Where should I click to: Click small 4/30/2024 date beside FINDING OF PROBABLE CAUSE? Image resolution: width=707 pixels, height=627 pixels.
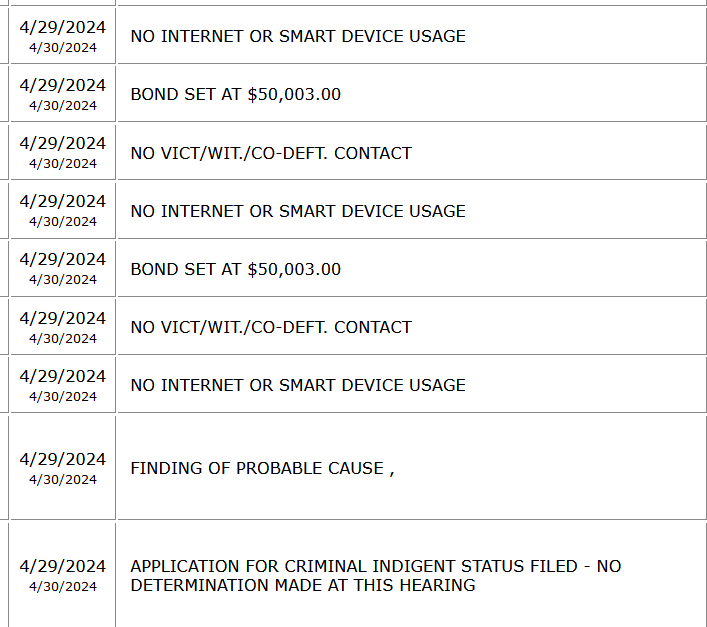tap(62, 480)
